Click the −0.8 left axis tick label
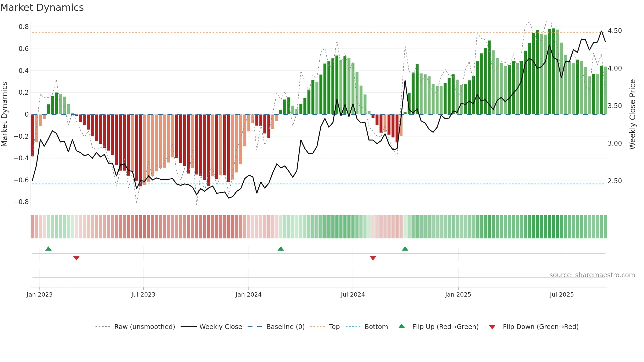The image size is (644, 362). click(x=21, y=202)
